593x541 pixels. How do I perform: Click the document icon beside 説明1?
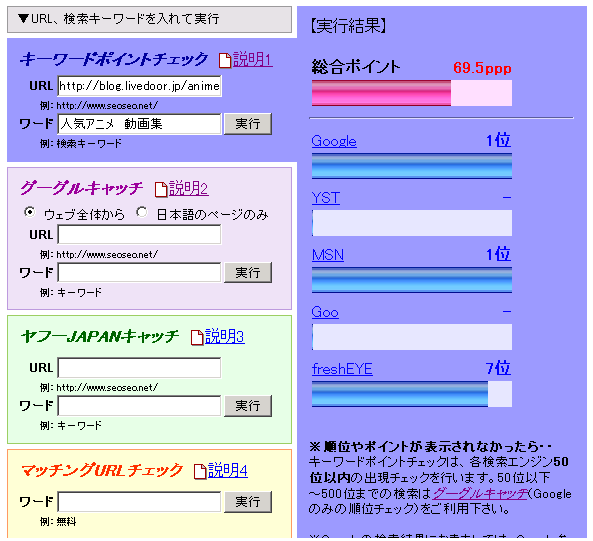225,60
